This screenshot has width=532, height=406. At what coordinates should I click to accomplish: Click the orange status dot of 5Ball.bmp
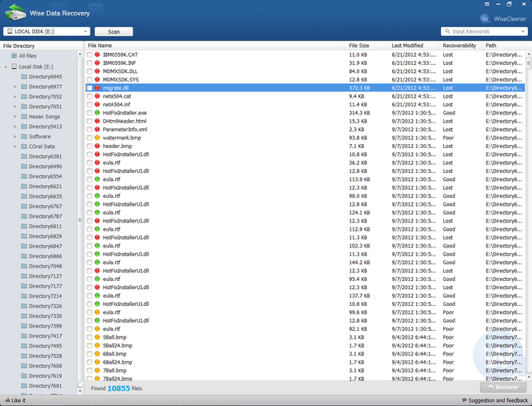pyautogui.click(x=97, y=337)
